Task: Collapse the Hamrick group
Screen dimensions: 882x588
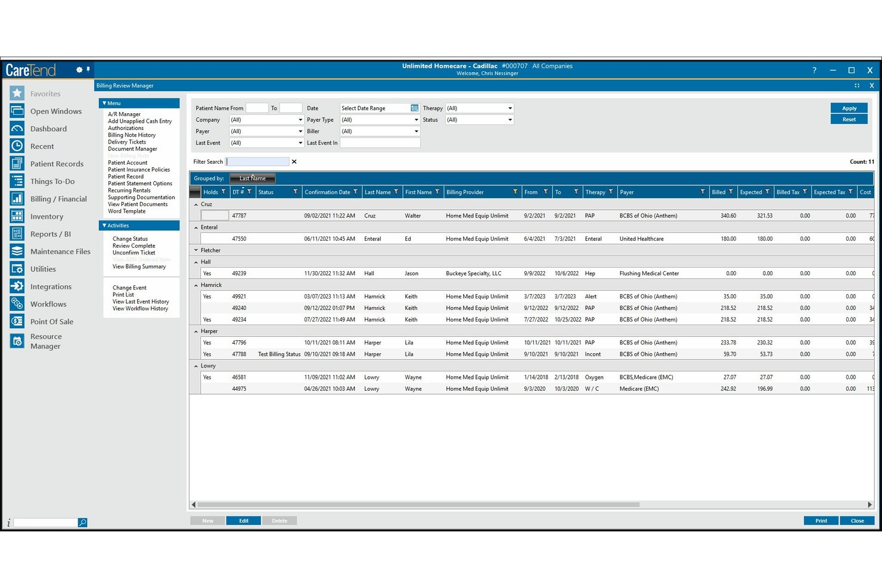Action: (196, 285)
